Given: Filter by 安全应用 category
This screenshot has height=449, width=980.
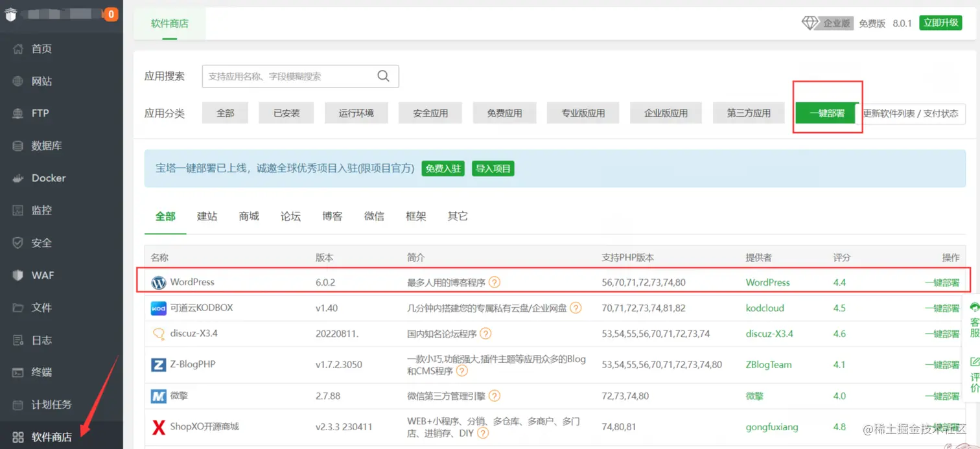Looking at the screenshot, I should click(430, 113).
